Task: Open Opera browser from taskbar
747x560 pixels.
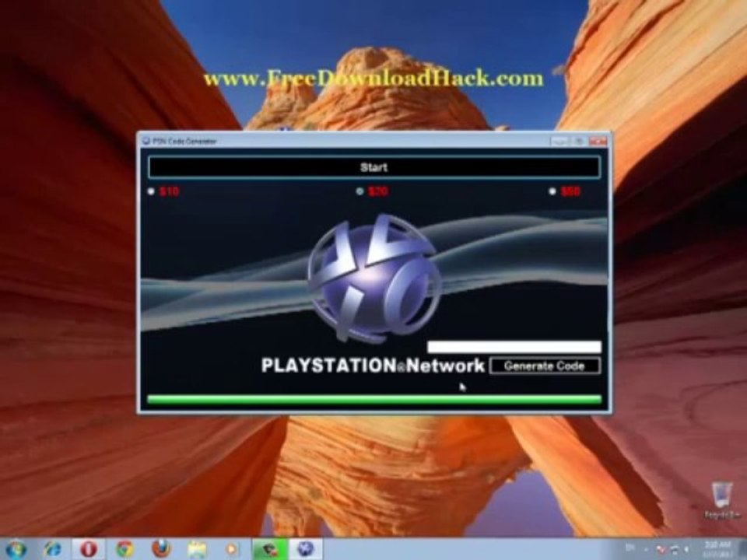Action: coord(88,549)
